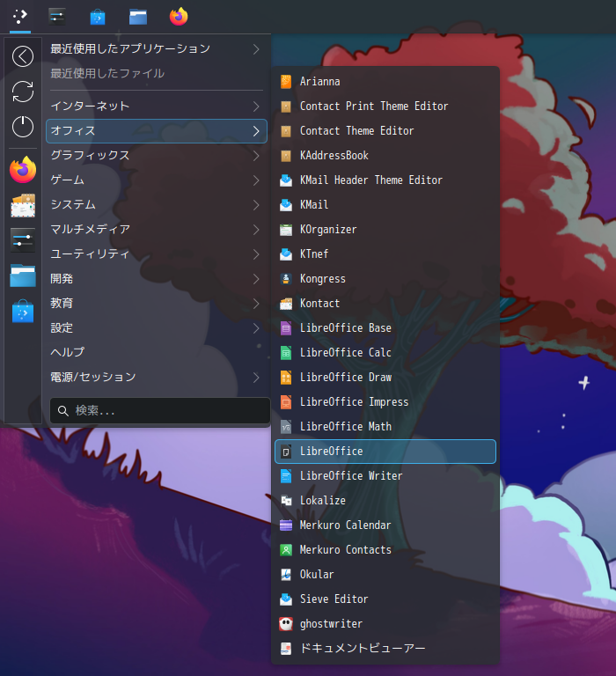Click the Merkuro Contacts icon

[286, 549]
